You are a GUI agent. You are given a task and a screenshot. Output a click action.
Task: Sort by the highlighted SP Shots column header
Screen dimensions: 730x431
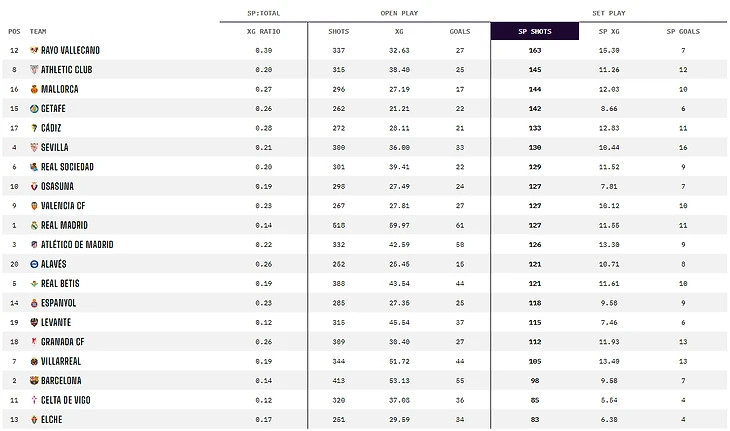pos(535,31)
